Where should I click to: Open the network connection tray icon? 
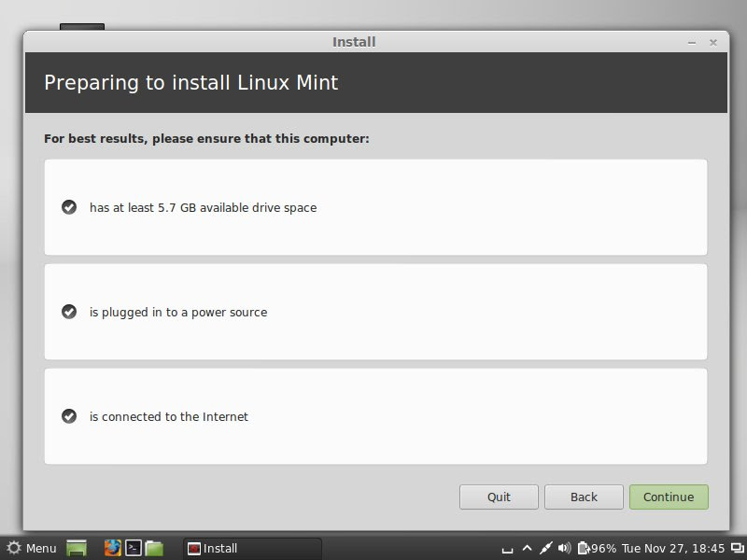tap(545, 548)
